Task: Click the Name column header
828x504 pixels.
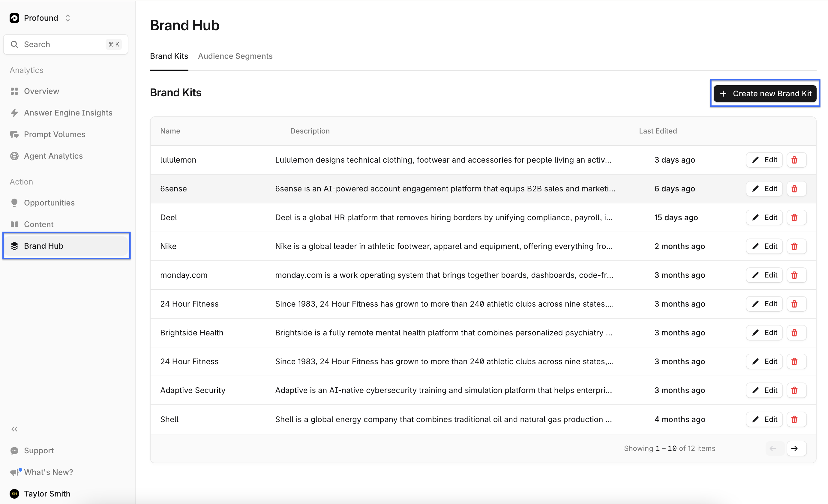Action: coord(170,131)
